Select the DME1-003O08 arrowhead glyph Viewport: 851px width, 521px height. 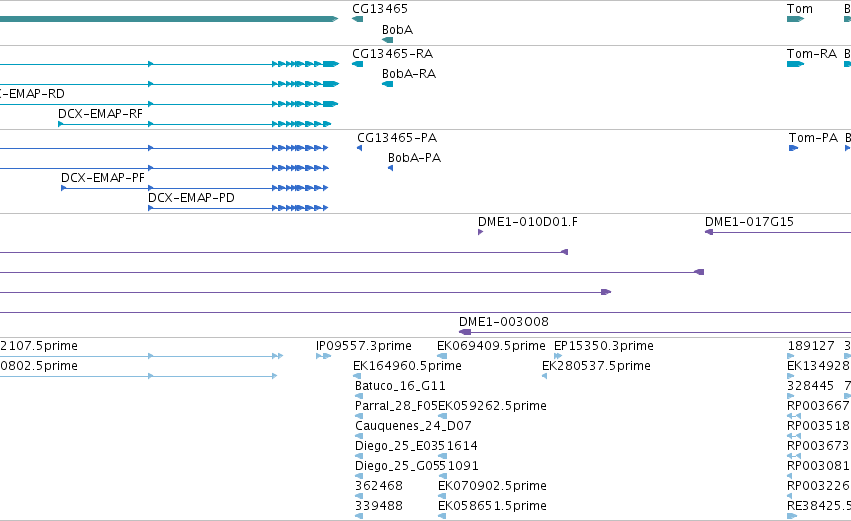[x=465, y=332]
